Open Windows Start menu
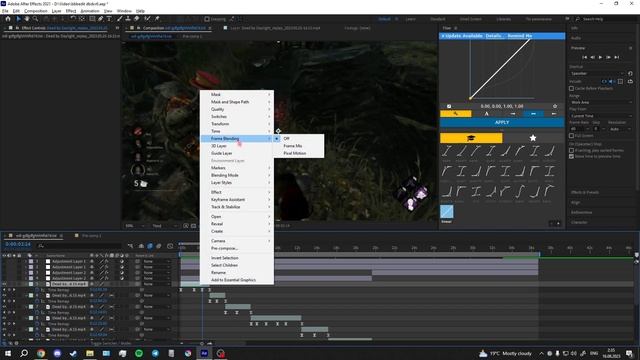Screen dimensions: 640x360 (x=8, y=353)
